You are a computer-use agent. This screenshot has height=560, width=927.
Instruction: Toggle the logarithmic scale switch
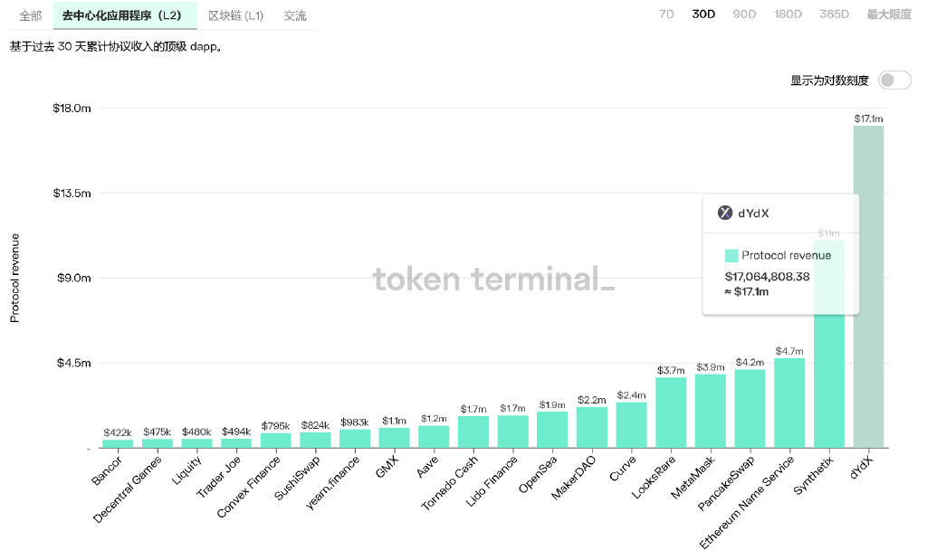[894, 81]
